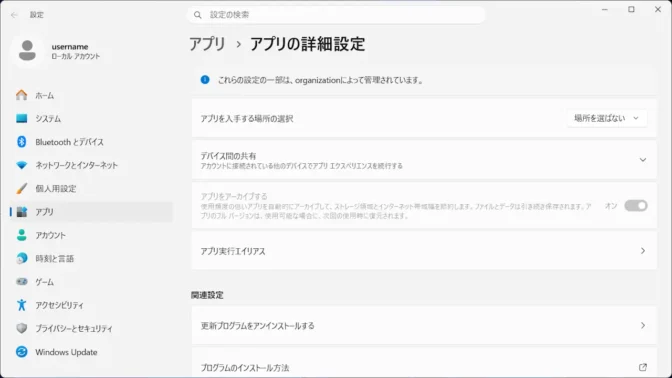672x378 pixels.
Task: Click the username account name
Action: tap(70, 46)
